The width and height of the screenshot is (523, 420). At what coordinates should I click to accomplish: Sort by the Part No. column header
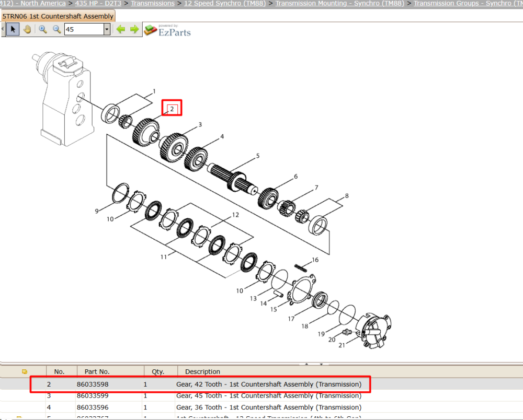(x=97, y=371)
